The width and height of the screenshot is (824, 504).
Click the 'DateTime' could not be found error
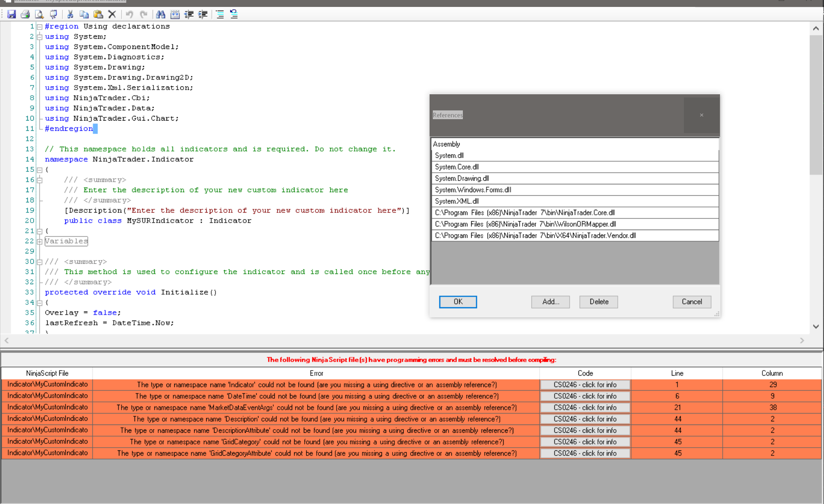pos(316,396)
